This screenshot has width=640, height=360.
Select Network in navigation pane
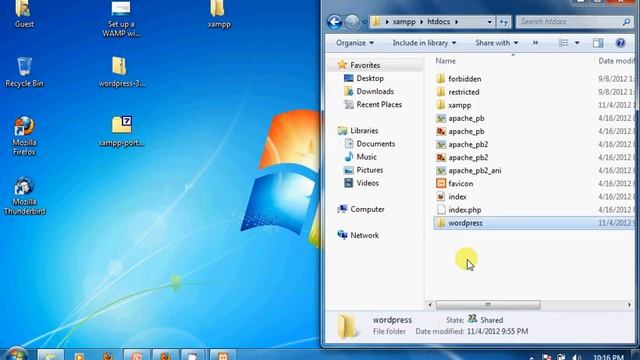(364, 235)
